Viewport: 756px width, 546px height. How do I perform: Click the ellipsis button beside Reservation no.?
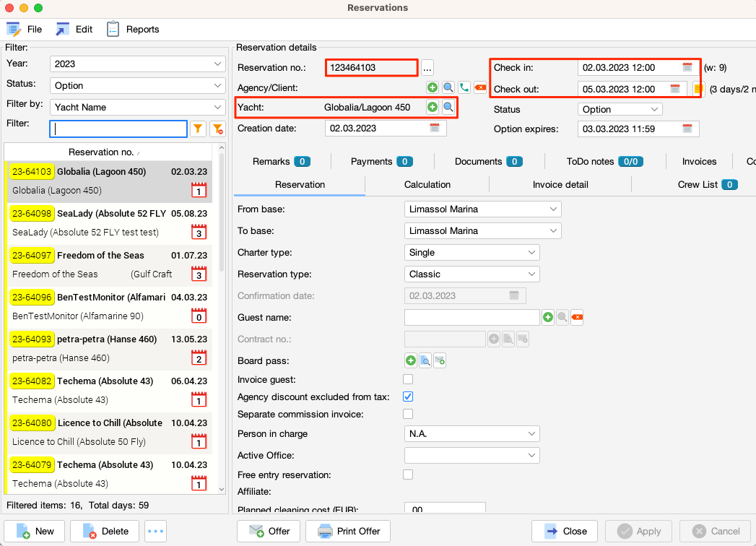pos(427,67)
